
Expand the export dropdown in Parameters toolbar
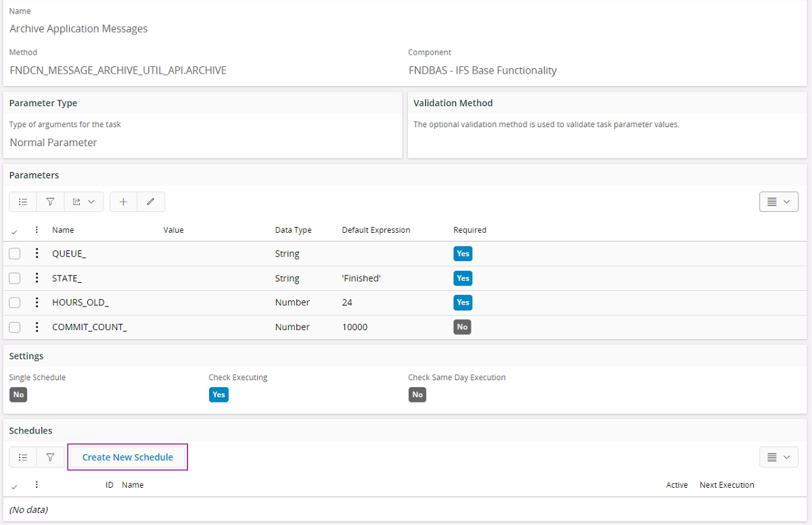click(x=83, y=202)
